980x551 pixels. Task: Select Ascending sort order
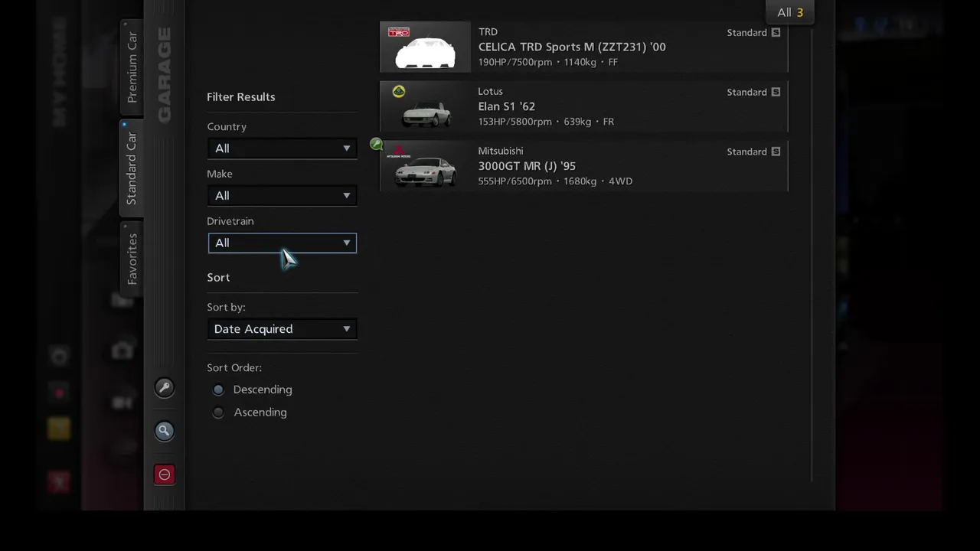coord(218,412)
